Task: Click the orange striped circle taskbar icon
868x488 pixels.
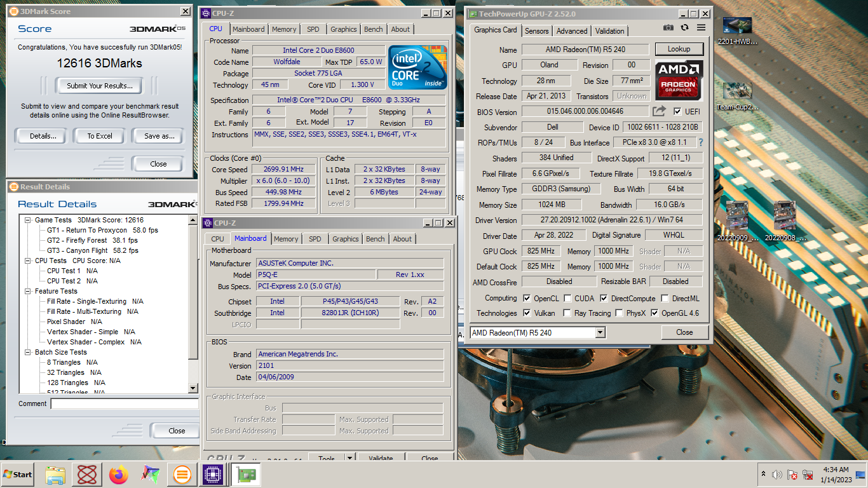Action: click(x=181, y=475)
